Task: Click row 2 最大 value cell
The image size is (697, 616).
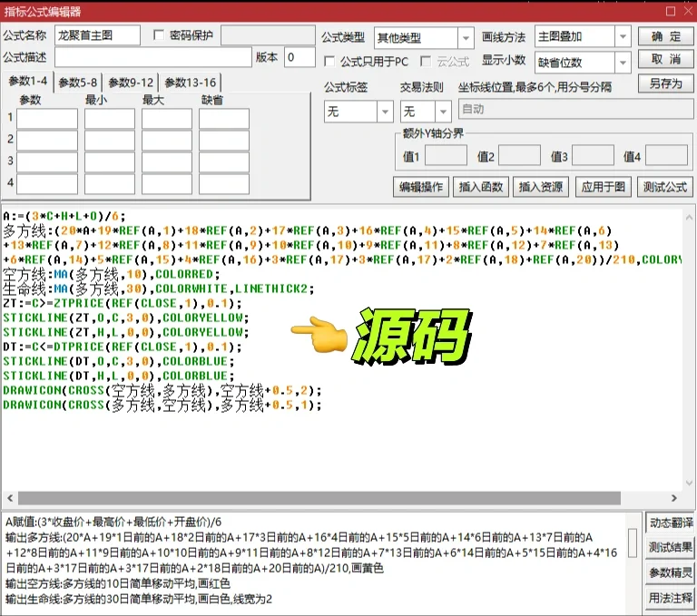Action: pyautogui.click(x=167, y=141)
